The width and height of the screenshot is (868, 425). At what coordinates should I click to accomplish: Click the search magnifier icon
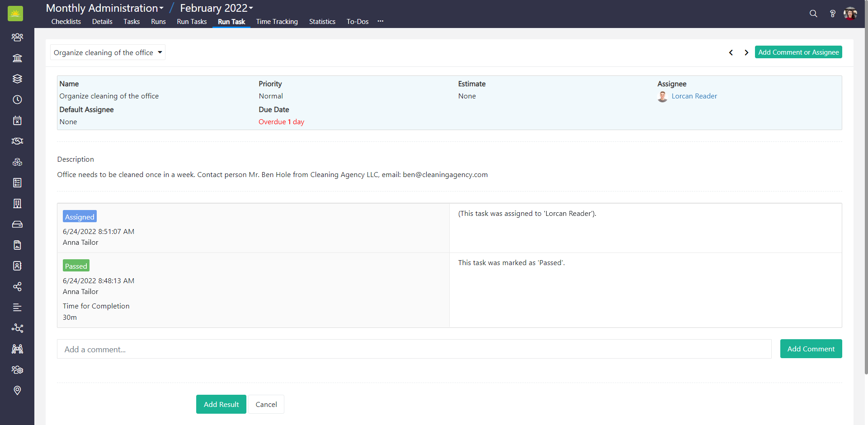813,14
